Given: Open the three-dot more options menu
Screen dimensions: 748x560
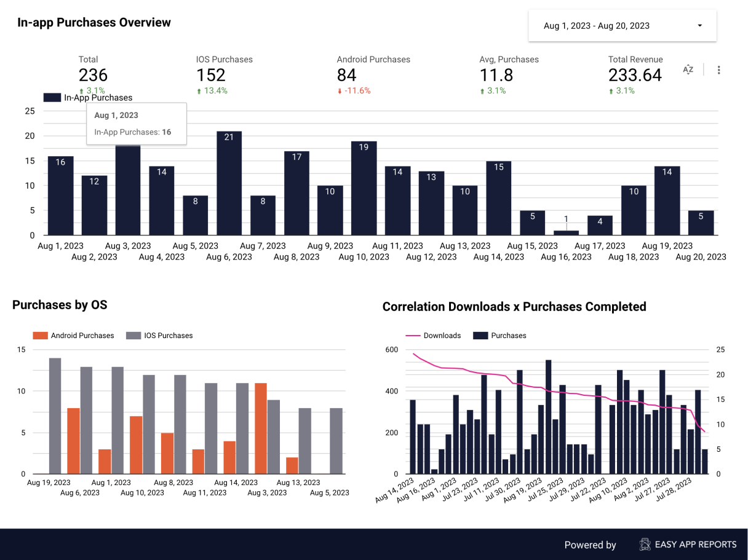Looking at the screenshot, I should (718, 70).
